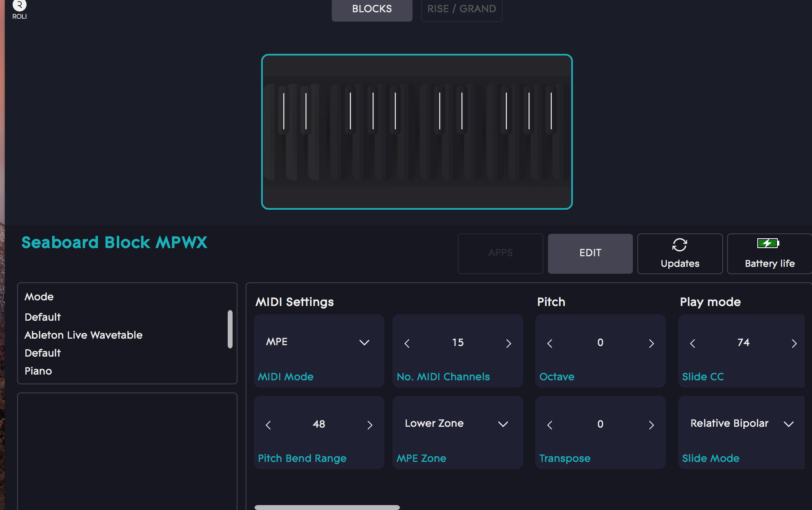Decrease Pitch Bend Range arrow
The height and width of the screenshot is (510, 812).
(268, 425)
